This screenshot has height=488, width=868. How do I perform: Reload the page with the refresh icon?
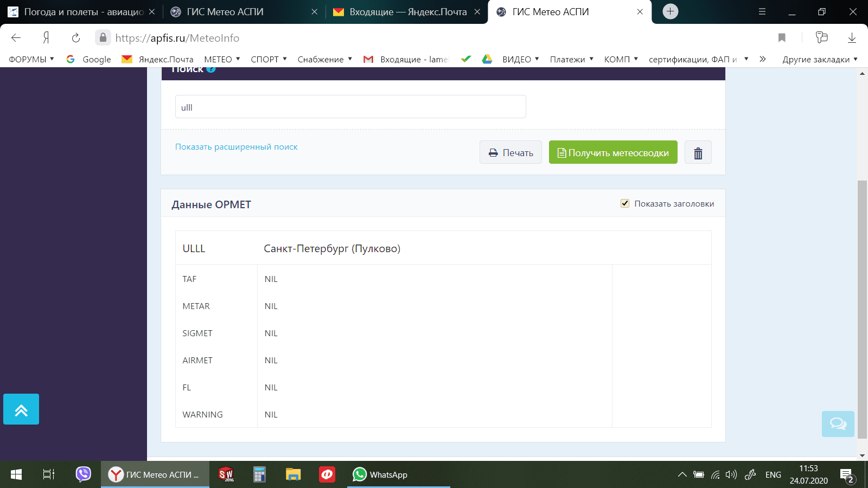coord(76,38)
